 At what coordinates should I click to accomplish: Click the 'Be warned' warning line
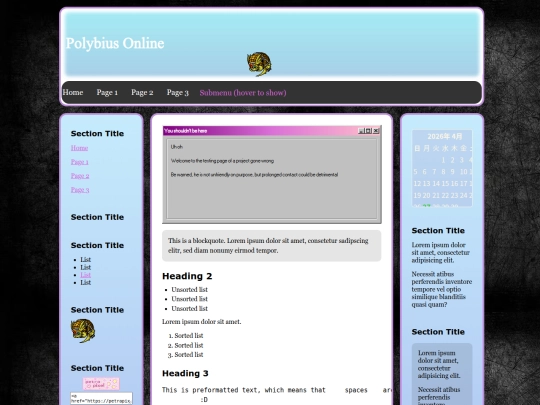(x=254, y=175)
